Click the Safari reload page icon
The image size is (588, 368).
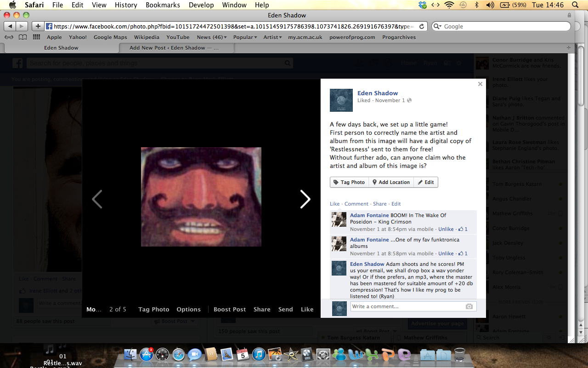pos(422,27)
